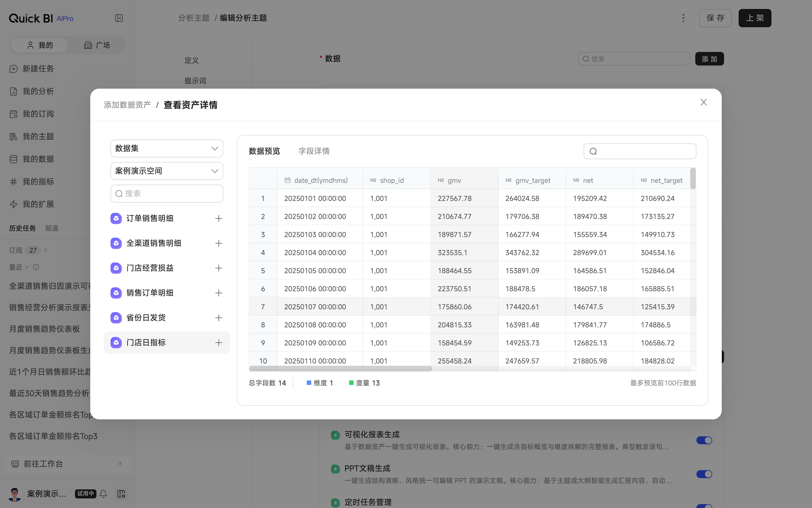
Task: Click the notification bell icon
Action: pyautogui.click(x=103, y=494)
